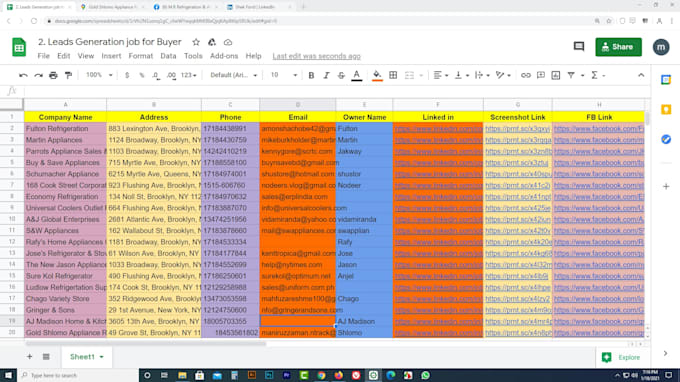Screen dimensions: 680x382
Task: Open Calendar in side panel
Action: click(x=666, y=80)
